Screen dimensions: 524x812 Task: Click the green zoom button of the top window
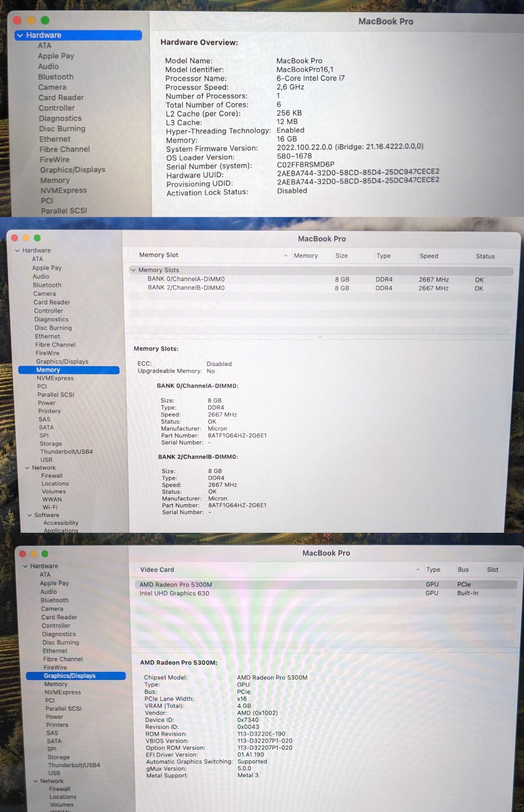(45, 20)
